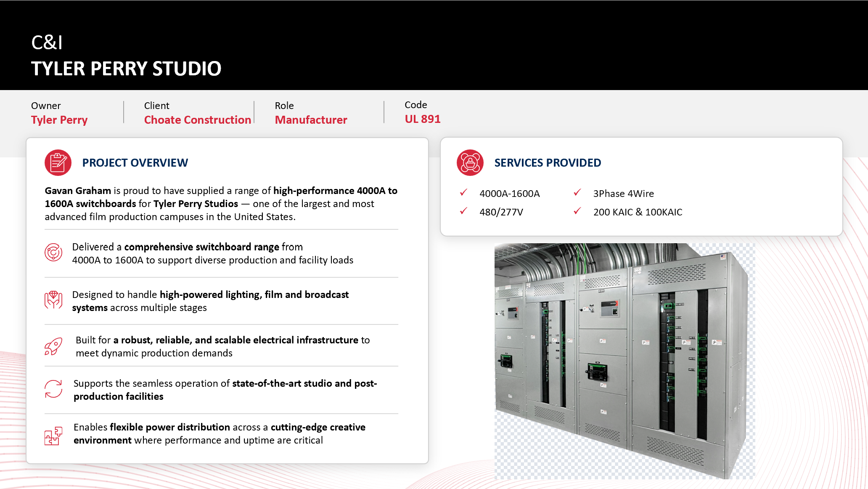Click the PROJECT OVERVIEW heading

click(x=135, y=163)
